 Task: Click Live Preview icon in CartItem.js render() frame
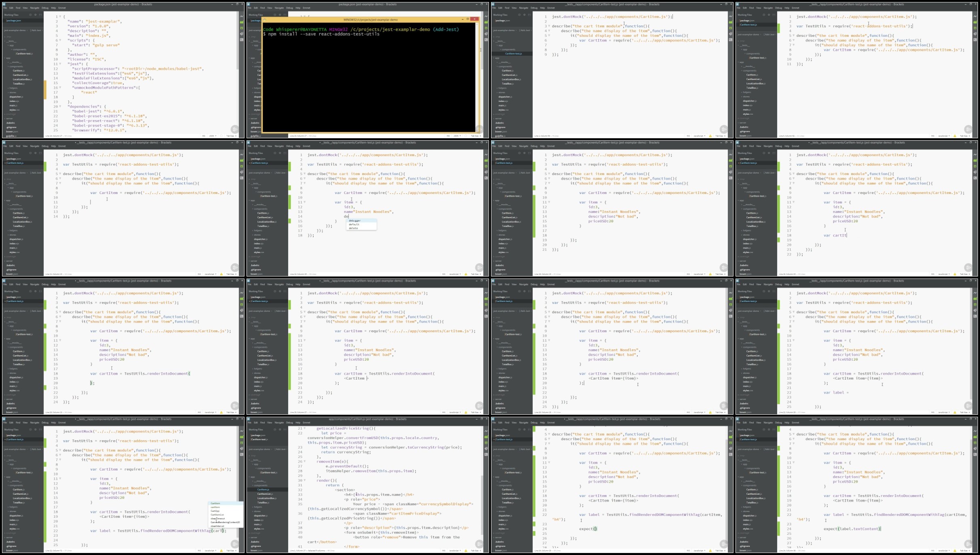(x=486, y=431)
